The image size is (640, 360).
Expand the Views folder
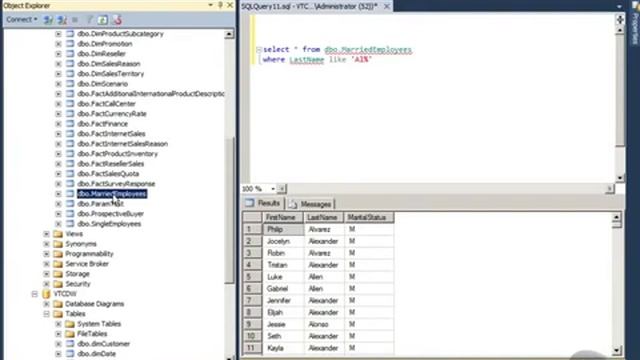47,234
